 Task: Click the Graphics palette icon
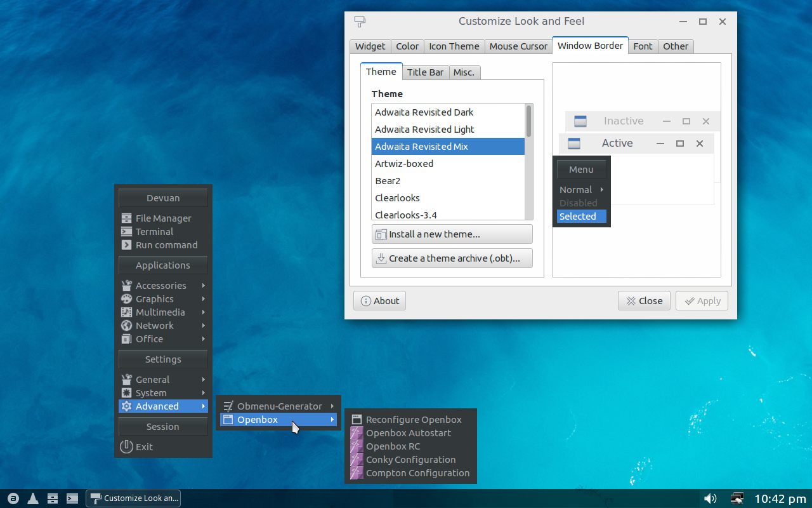[x=126, y=299]
